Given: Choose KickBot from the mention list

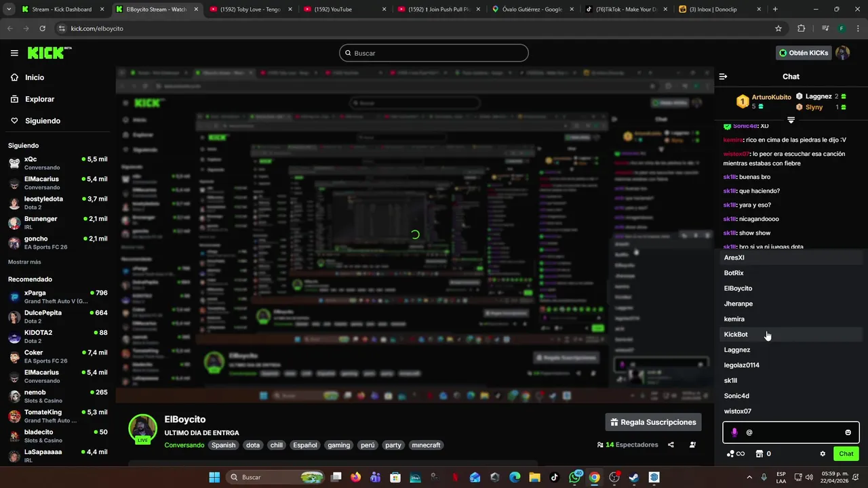Looking at the screenshot, I should tap(791, 334).
